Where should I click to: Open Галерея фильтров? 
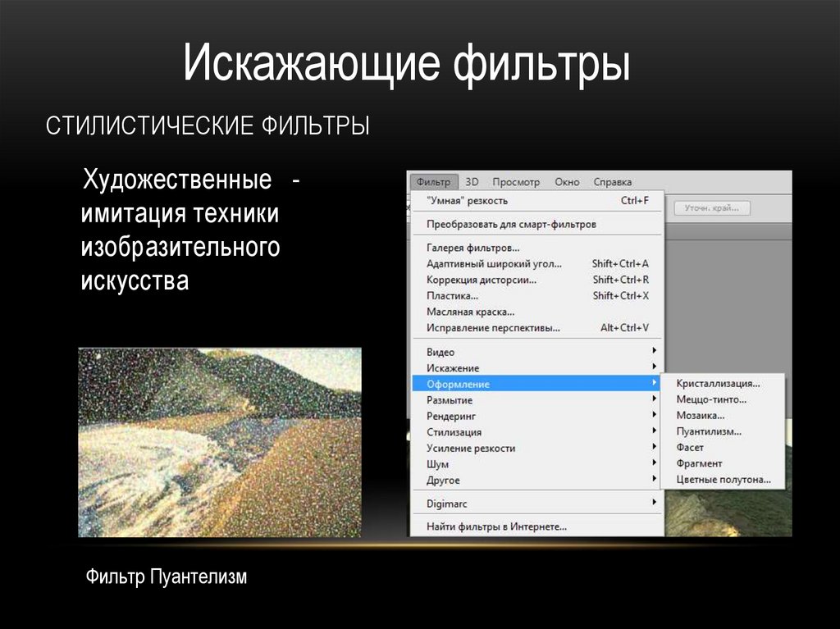click(x=537, y=248)
